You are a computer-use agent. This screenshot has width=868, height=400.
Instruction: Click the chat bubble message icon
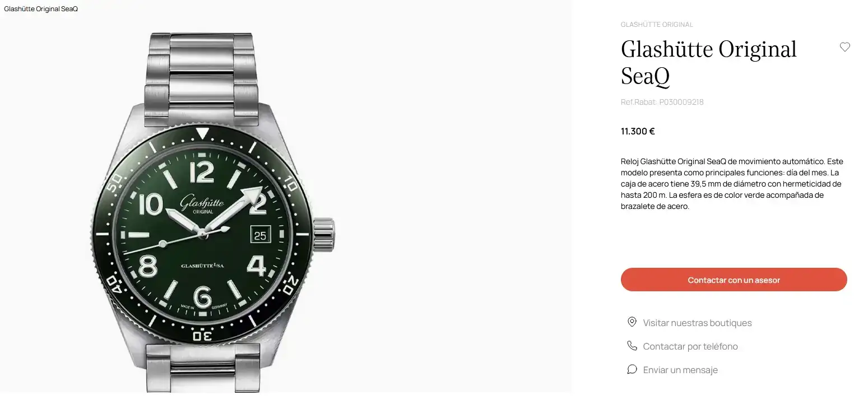tap(632, 369)
